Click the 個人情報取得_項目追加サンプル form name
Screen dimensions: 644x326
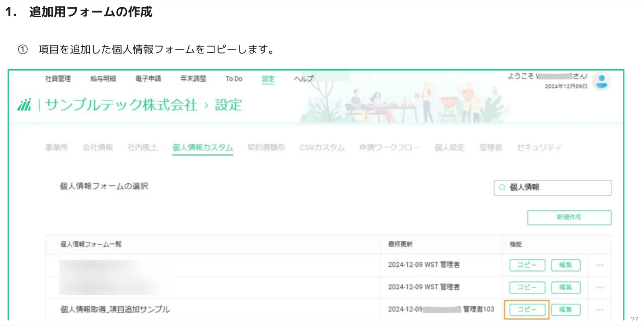pyautogui.click(x=115, y=309)
